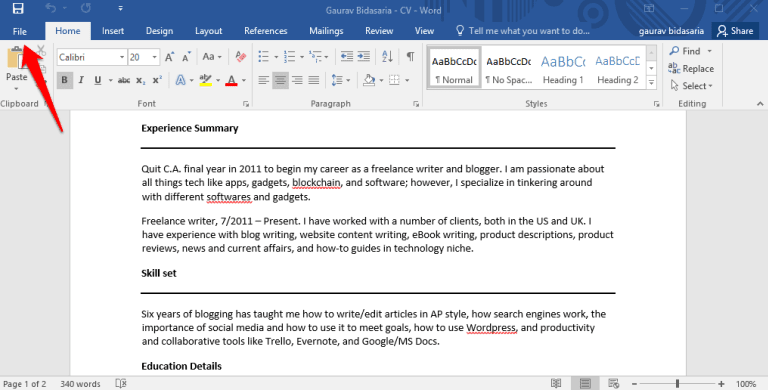768x390 pixels.
Task: Click the Center alignment icon
Action: (280, 80)
